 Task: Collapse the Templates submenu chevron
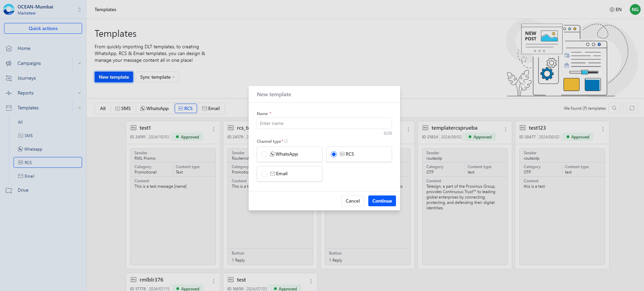coord(79,108)
